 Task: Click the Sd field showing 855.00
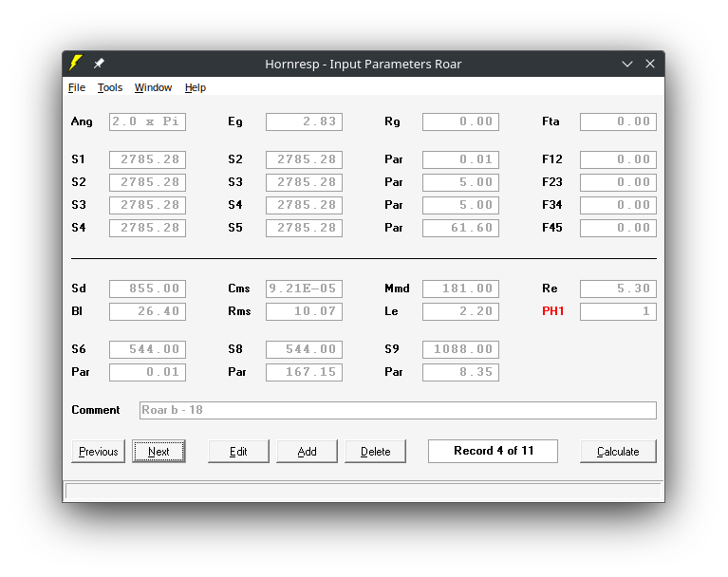(148, 288)
